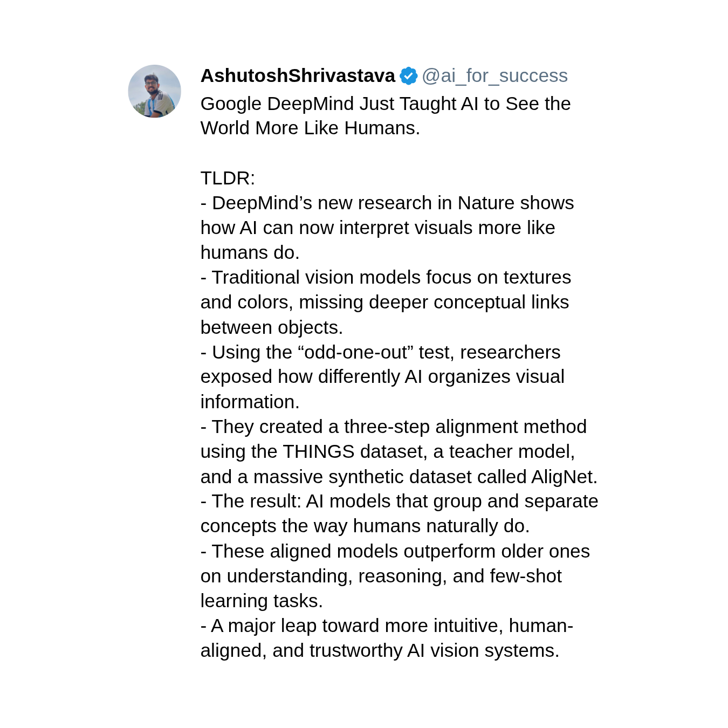Click the "THINGS" dataset word
This screenshot has height=728, width=728.
(318, 451)
